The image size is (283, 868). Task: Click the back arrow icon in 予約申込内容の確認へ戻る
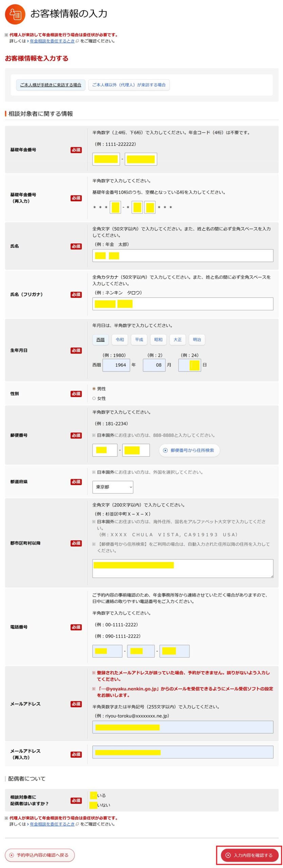coord(12,855)
